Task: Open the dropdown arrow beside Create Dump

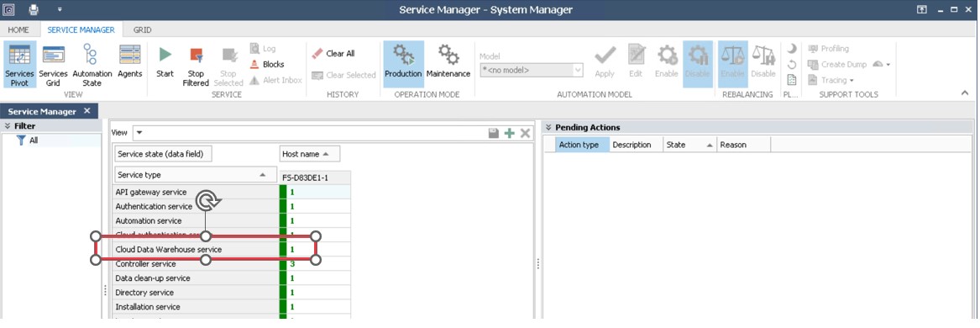Action: click(x=888, y=65)
